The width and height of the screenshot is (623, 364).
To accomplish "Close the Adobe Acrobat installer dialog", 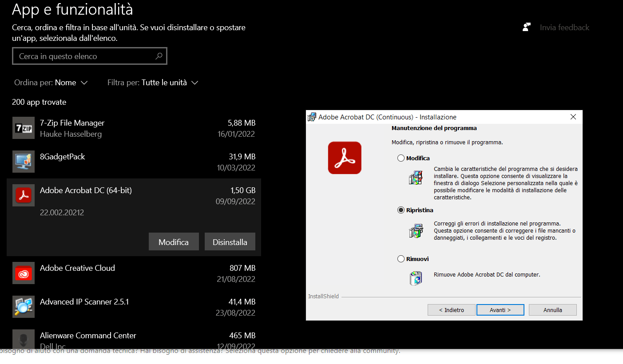I will tap(573, 117).
